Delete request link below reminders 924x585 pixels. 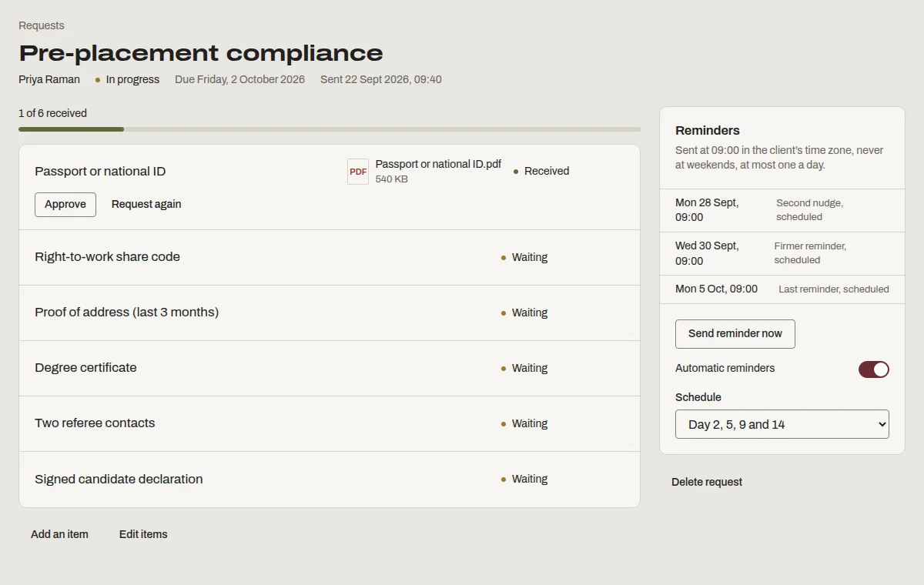pyautogui.click(x=707, y=482)
